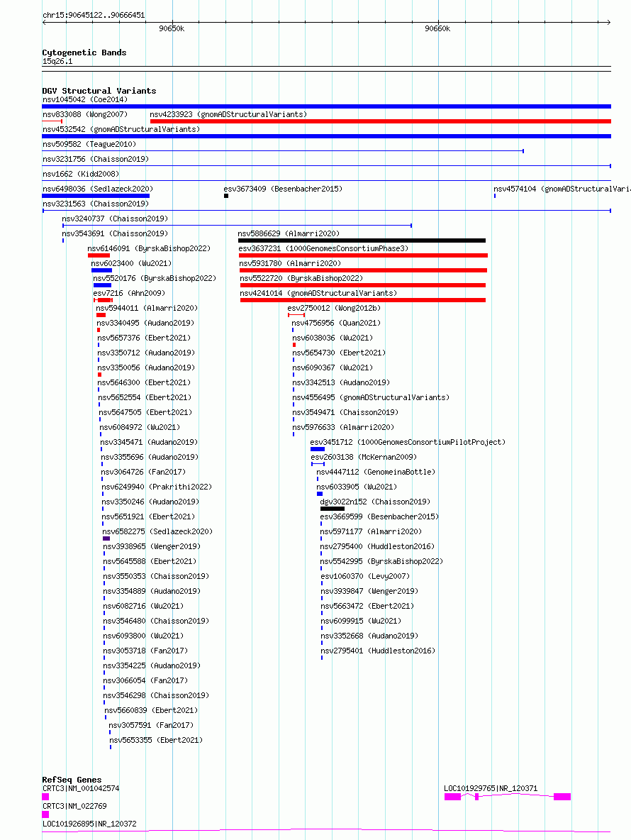The image size is (631, 840).
Task: Click the black esv3673409 (Besenbacher2015) marker
Action: click(226, 196)
